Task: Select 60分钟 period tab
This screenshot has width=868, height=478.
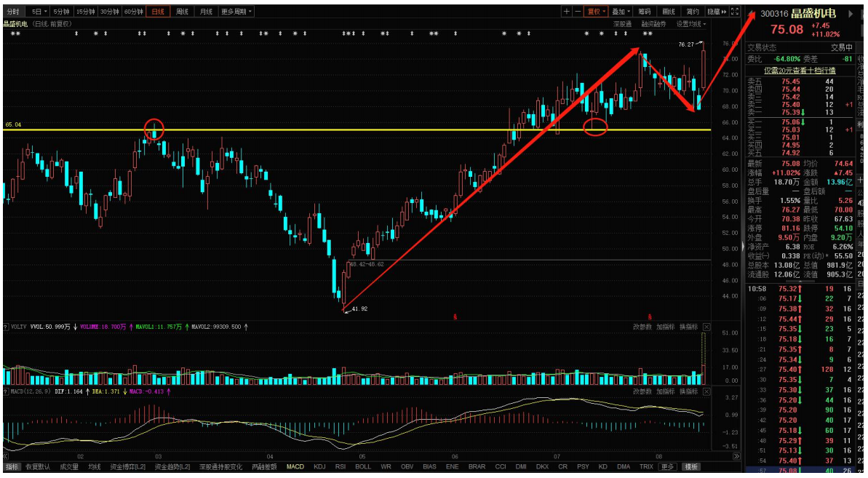Action: [x=133, y=12]
